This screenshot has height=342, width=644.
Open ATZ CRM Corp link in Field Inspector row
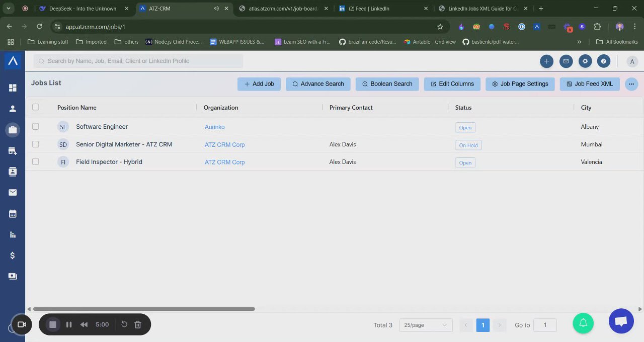pyautogui.click(x=225, y=162)
